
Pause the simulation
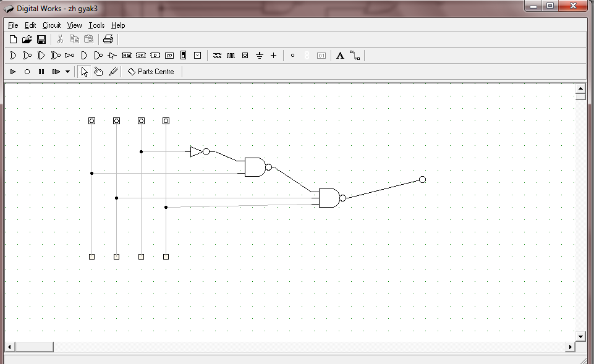41,72
